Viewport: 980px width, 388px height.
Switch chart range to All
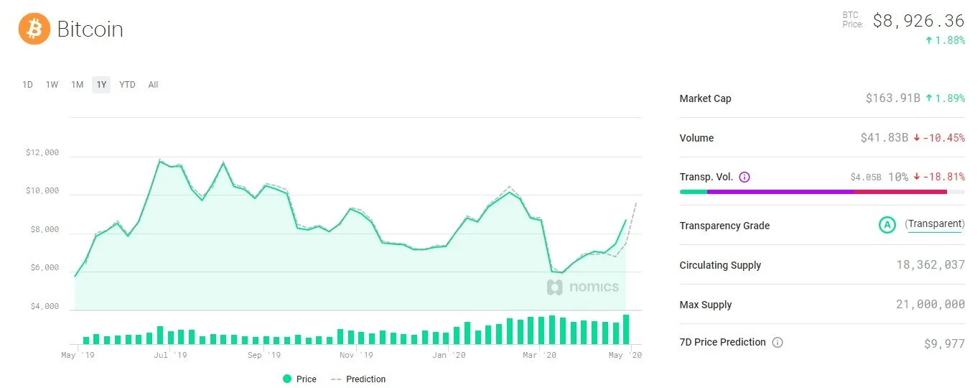(153, 85)
